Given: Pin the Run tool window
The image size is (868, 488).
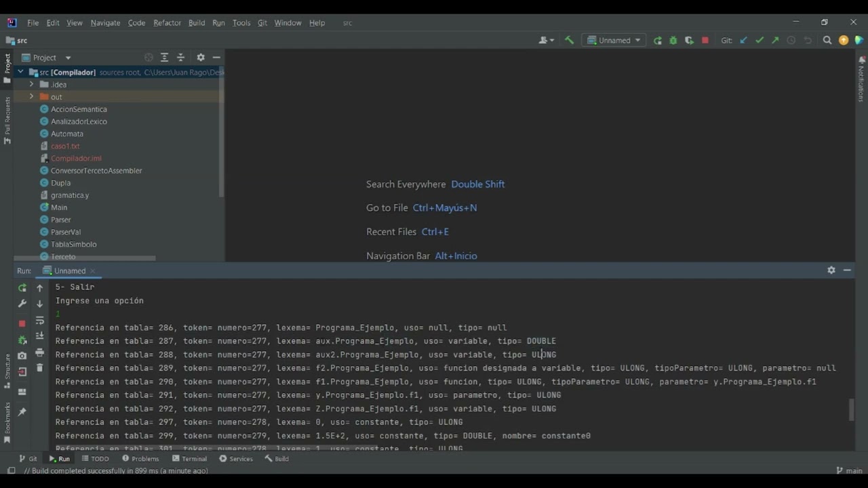Looking at the screenshot, I should click(22, 411).
